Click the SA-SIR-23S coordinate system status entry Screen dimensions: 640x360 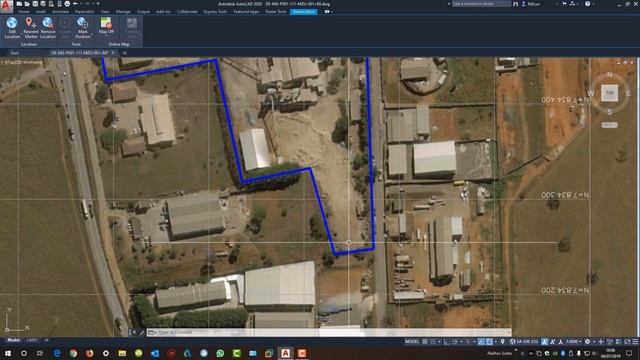point(524,342)
